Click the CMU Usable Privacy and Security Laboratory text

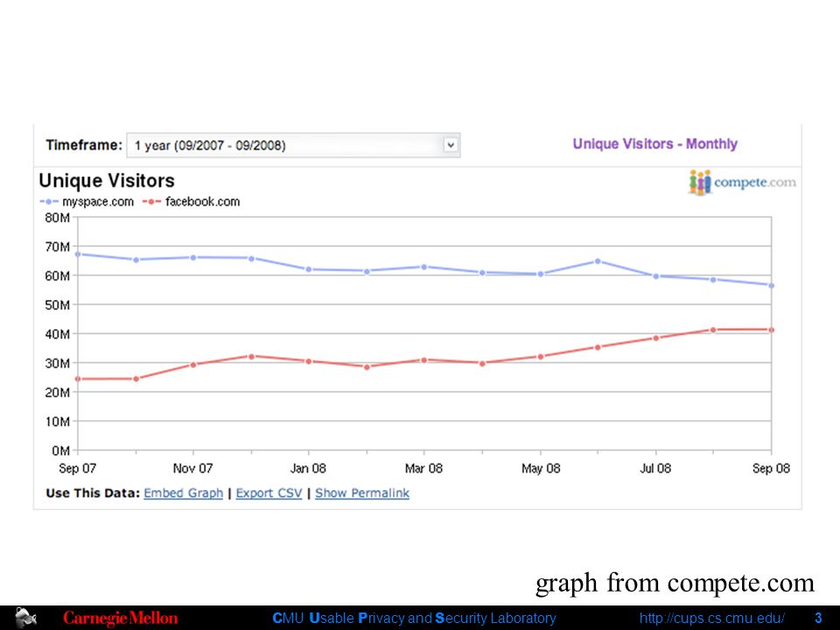(414, 619)
